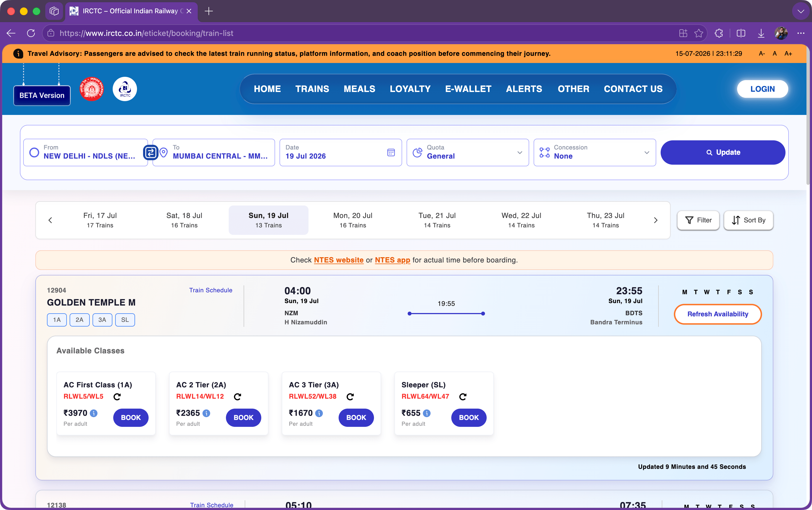Refresh AC 3 Tier (3A) availability
Image resolution: width=812 pixels, height=510 pixels.
350,397
